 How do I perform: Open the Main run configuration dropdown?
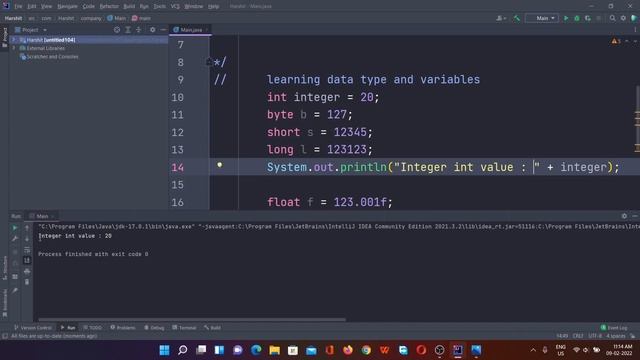click(542, 18)
